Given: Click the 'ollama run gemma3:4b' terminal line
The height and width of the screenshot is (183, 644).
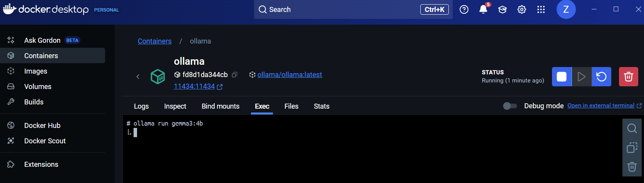Looking at the screenshot, I should (x=168, y=124).
